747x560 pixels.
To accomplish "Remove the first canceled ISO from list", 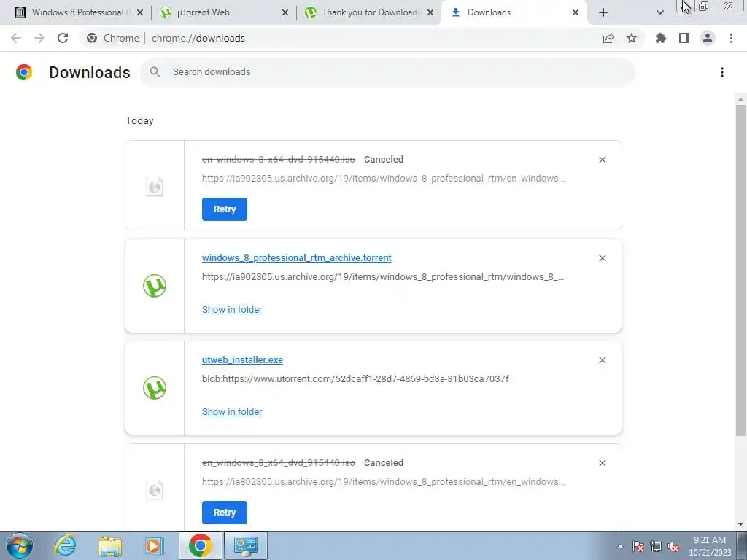I will [602, 160].
